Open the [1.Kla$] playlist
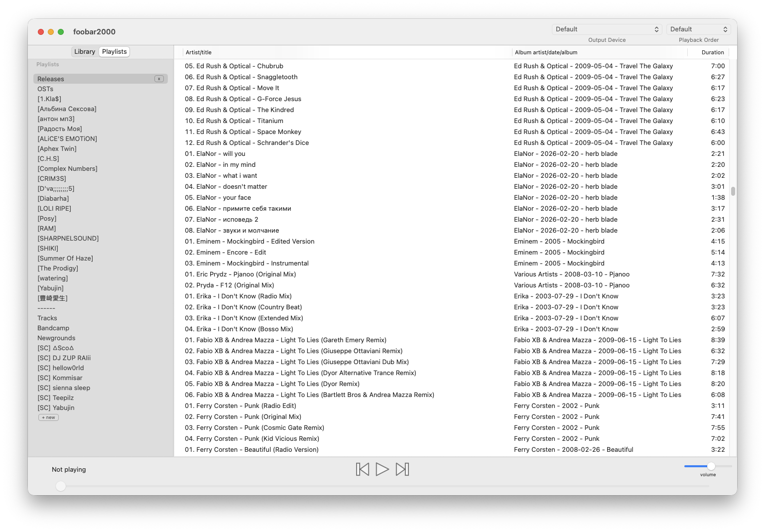Image resolution: width=765 pixels, height=532 pixels. tap(100, 99)
